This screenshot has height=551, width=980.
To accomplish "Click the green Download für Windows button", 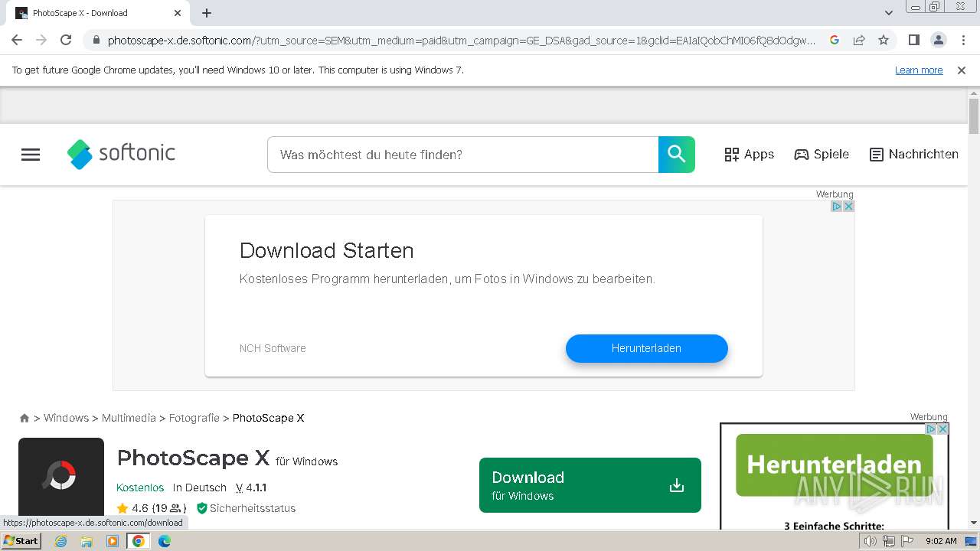I will coord(590,485).
